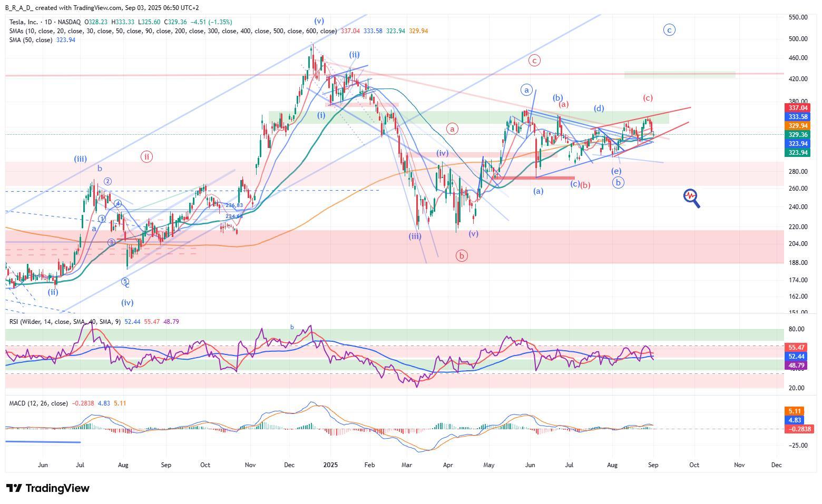Image resolution: width=822 pixels, height=504 pixels.
Task: Click the small green target zone near 420
Action: (x=680, y=75)
